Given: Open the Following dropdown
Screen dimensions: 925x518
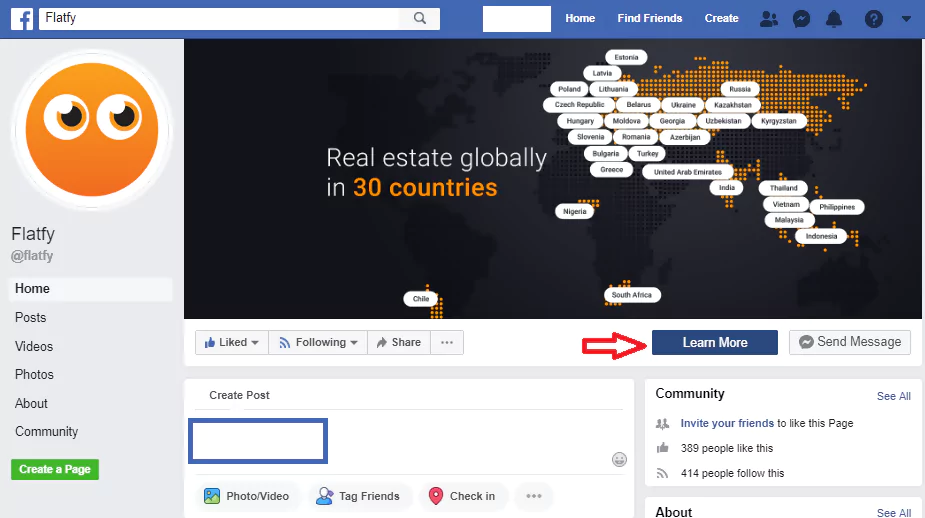Looking at the screenshot, I should pos(318,342).
